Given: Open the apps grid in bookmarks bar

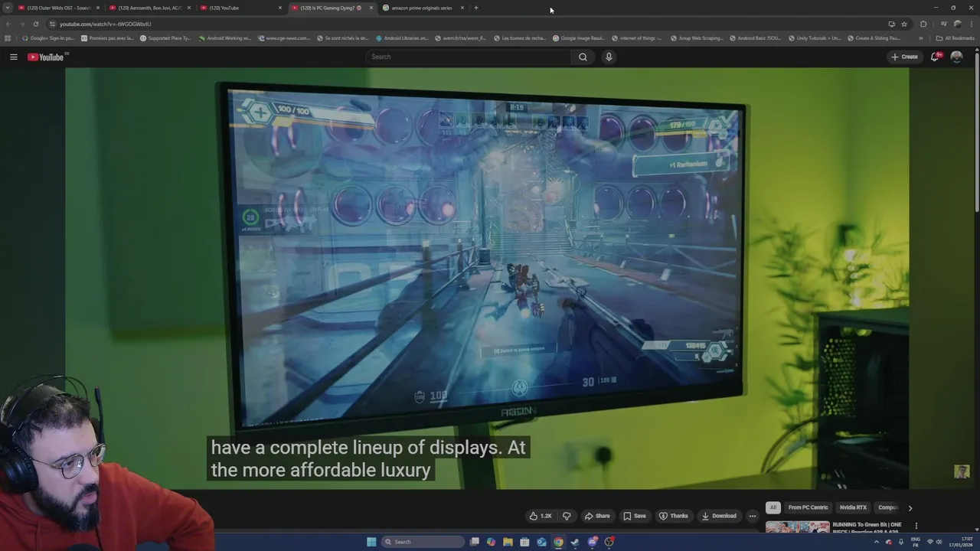Looking at the screenshot, I should [x=8, y=38].
